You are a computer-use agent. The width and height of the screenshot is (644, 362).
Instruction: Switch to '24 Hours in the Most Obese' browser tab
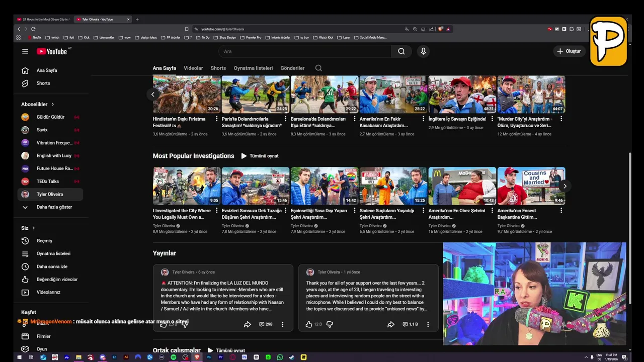click(44, 19)
